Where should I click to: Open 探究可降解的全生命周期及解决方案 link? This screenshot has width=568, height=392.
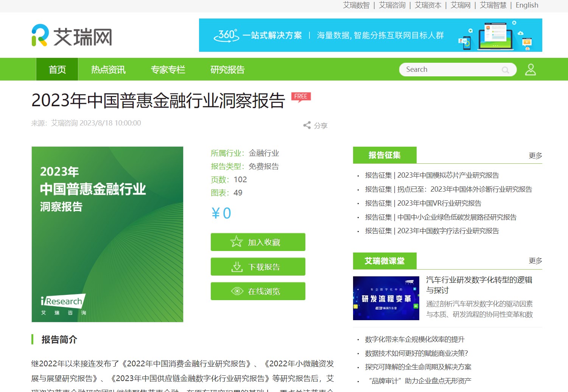tap(418, 367)
